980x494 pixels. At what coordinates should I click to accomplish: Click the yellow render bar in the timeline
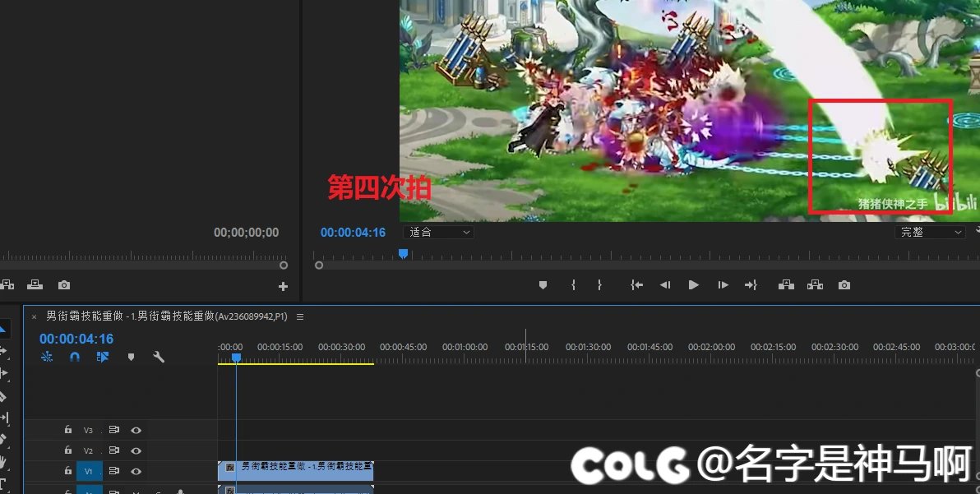[x=296, y=363]
